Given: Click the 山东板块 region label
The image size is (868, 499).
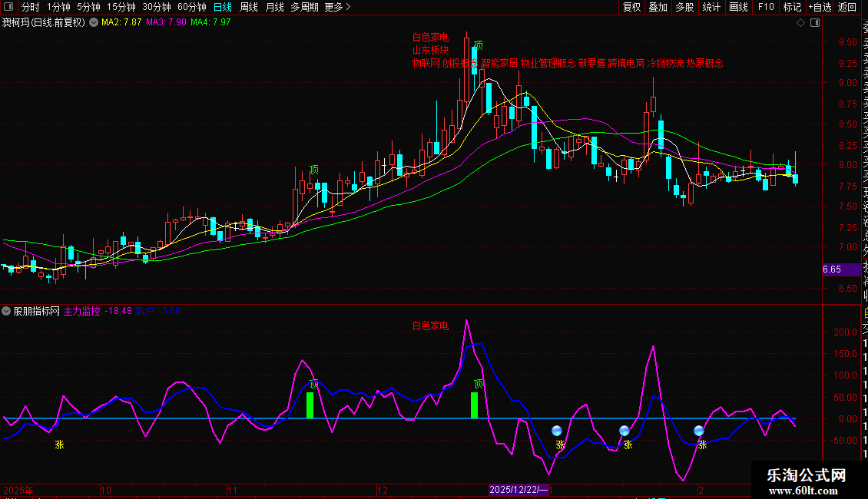Looking at the screenshot, I should click(430, 51).
